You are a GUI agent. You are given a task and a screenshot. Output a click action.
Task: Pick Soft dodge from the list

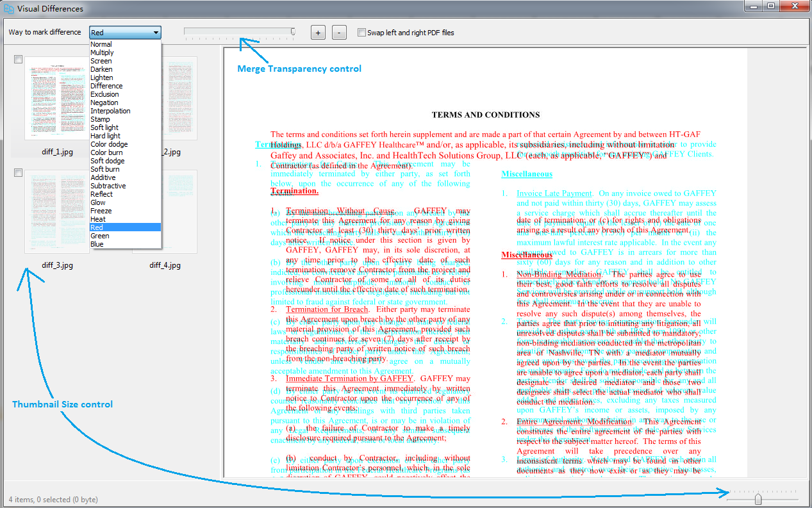tap(126, 161)
